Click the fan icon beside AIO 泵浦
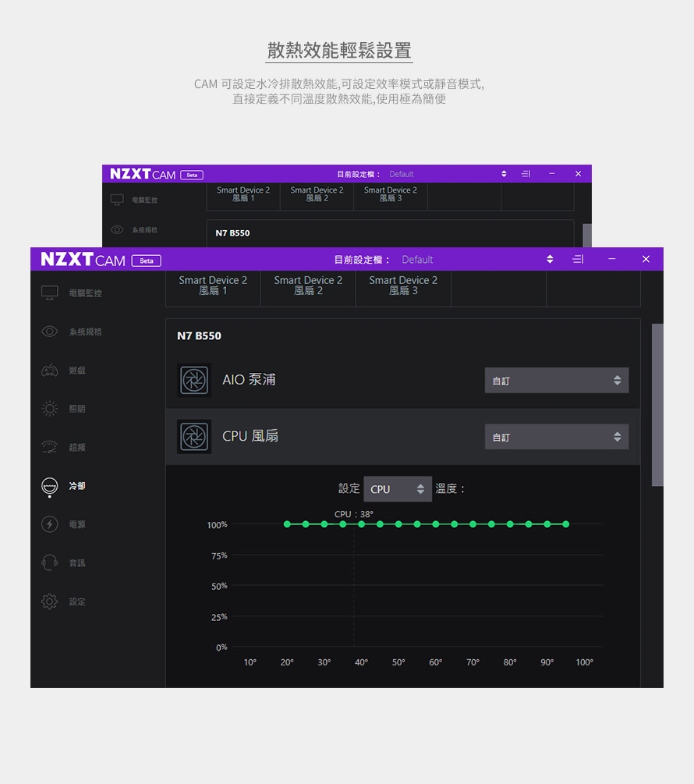Image resolution: width=694 pixels, height=784 pixels. (x=194, y=380)
